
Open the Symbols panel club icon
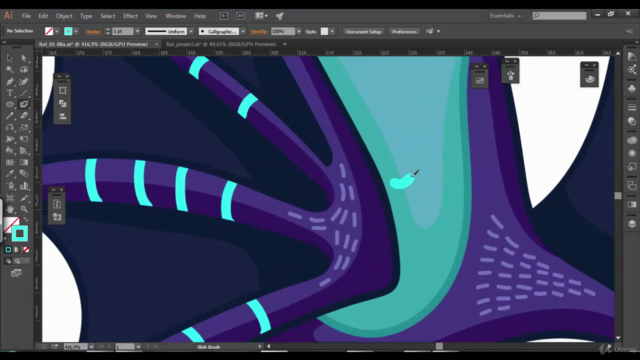(632, 89)
